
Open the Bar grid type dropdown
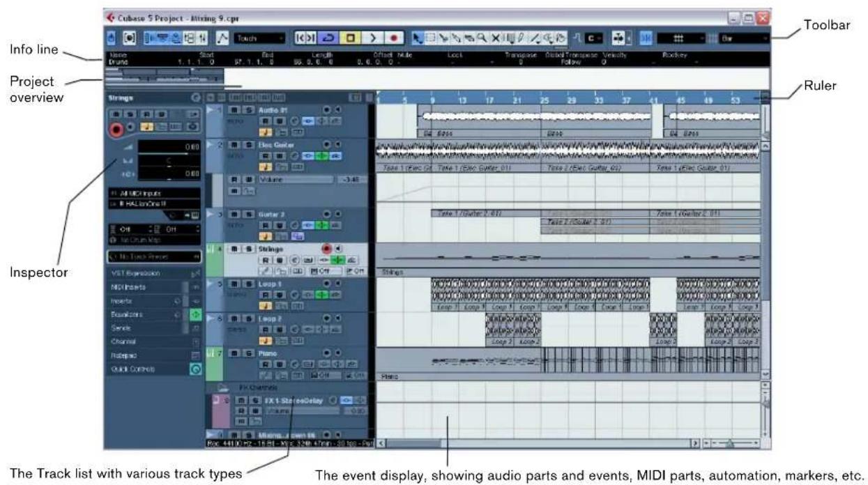[x=744, y=38]
